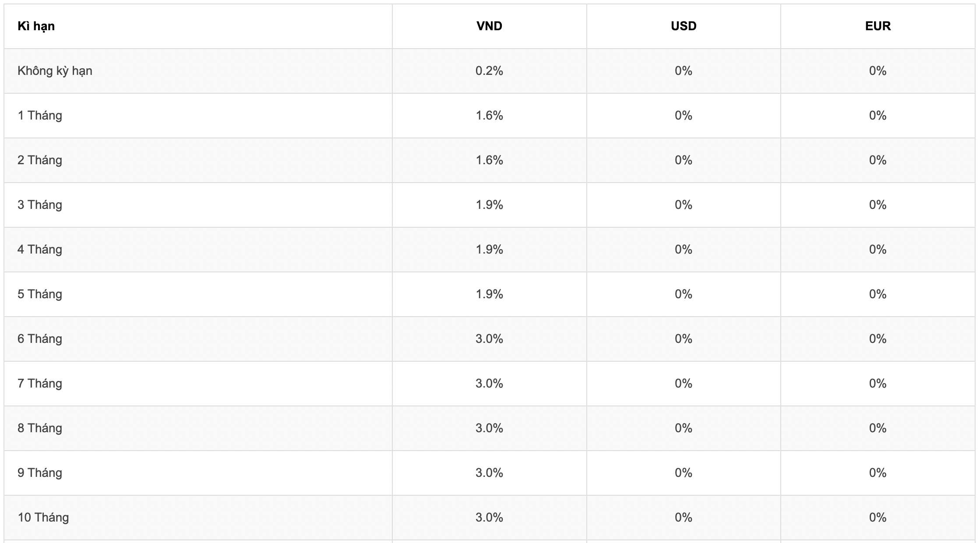
Task: Select the EUR 0% cell for Không kỳ hạn
Action: [x=878, y=71]
